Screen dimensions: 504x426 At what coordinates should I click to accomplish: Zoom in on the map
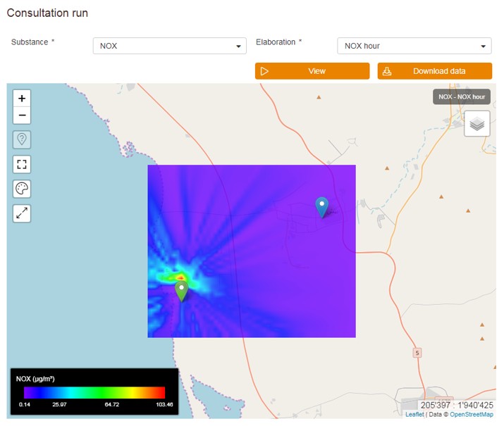(x=22, y=99)
